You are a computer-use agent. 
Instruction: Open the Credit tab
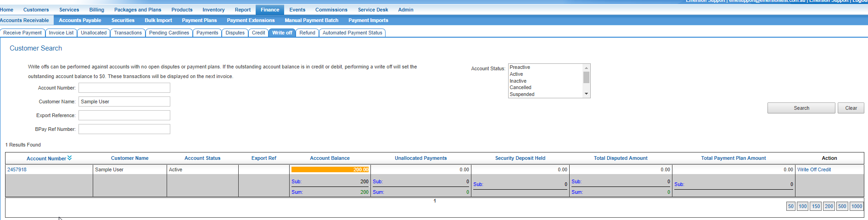pos(258,33)
